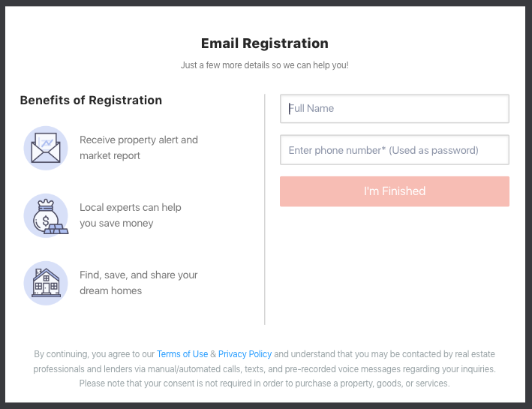Click the line mentioning manual/automated calls
The width and height of the screenshot is (532, 409).
pyautogui.click(x=264, y=369)
